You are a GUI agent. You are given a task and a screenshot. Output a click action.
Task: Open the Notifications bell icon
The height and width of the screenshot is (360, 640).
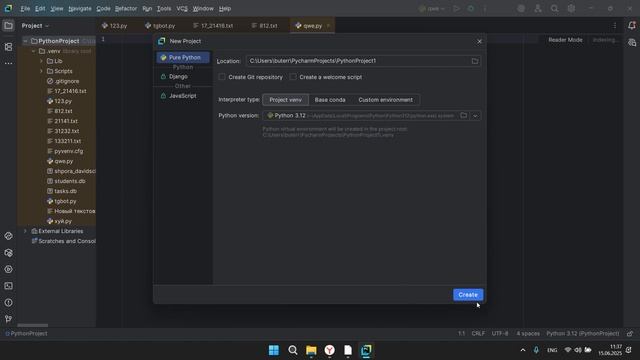632,26
